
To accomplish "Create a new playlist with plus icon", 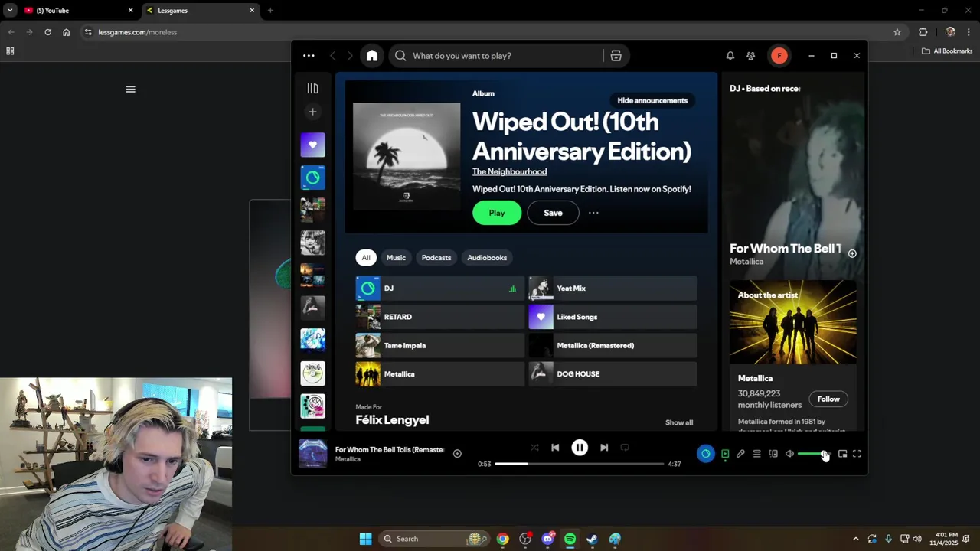I will pos(312,112).
